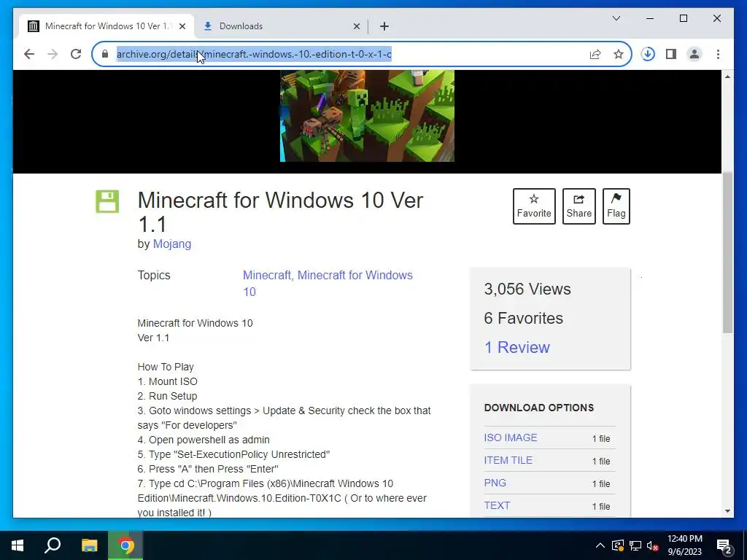Click the archive.org URL in the address bar
Image resolution: width=747 pixels, height=560 pixels.
coord(254,54)
